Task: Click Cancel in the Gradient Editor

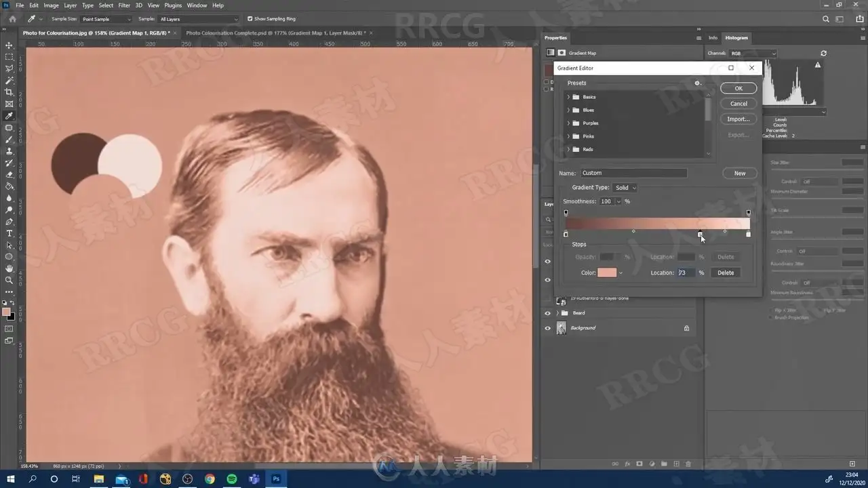Action: [x=738, y=104]
